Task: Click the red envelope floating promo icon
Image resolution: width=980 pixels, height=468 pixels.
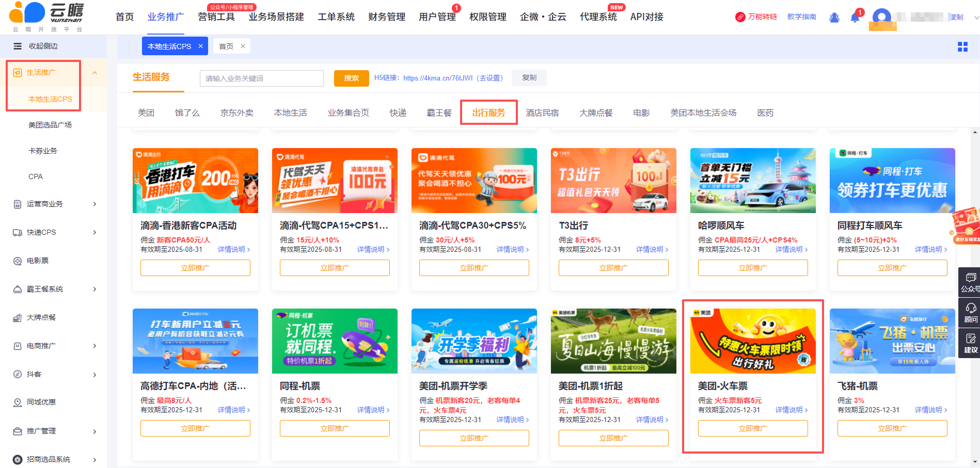Action: click(x=967, y=224)
